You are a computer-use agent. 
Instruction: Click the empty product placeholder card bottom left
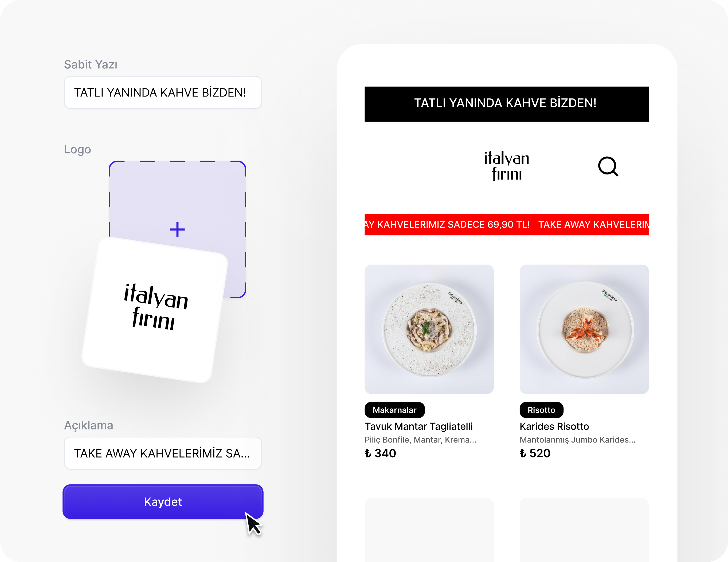(x=429, y=530)
